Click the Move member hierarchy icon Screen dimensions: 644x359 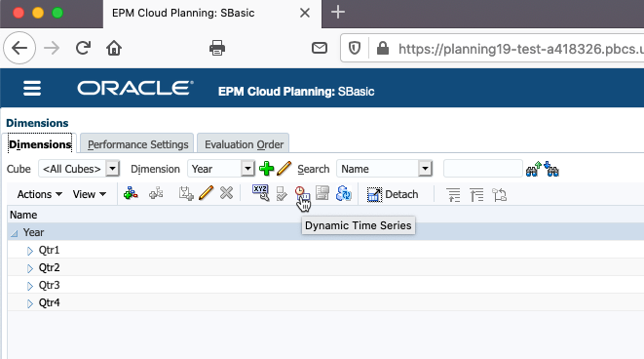[499, 194]
